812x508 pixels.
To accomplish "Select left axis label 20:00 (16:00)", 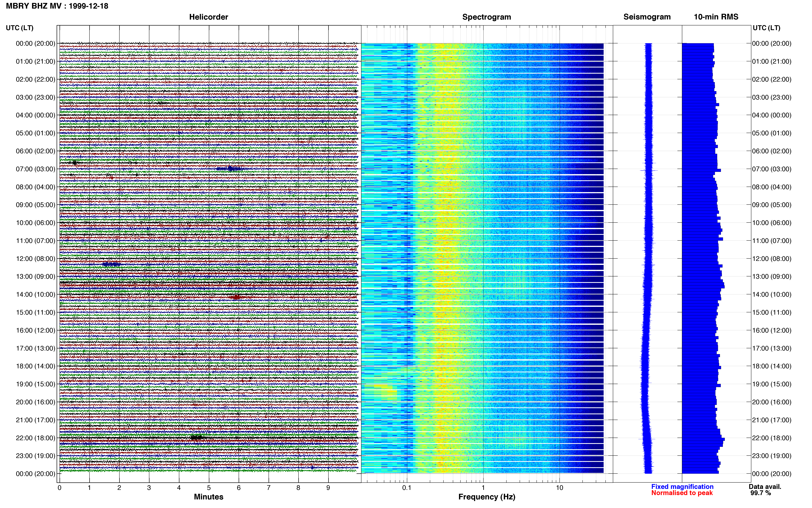I will pos(36,402).
